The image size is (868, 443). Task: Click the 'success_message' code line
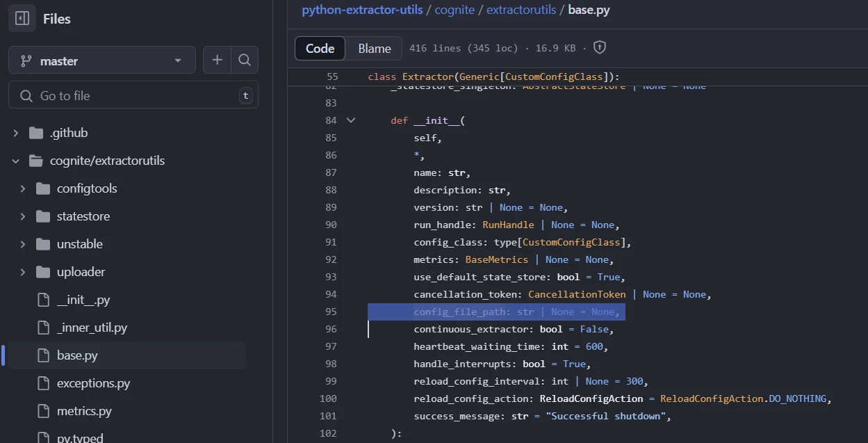542,416
